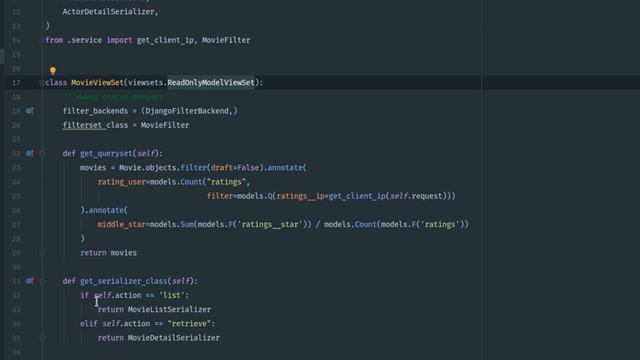Click line number 17 in the gutter
Viewport: 640px width, 360px height.
pyautogui.click(x=16, y=83)
